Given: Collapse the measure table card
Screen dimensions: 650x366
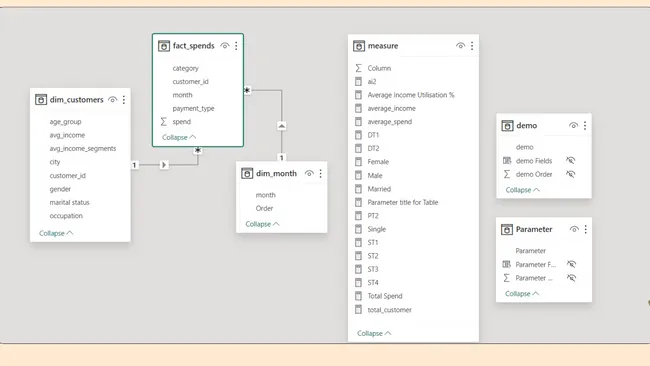Looking at the screenshot, I should pyautogui.click(x=374, y=333).
